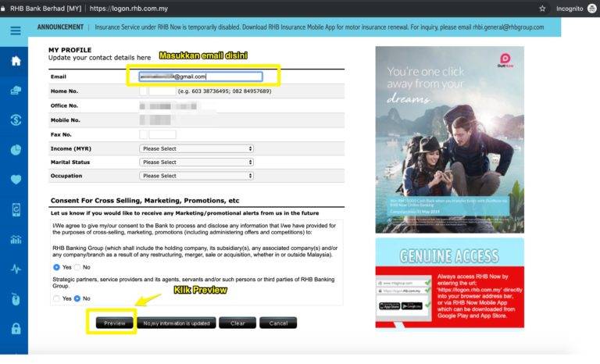Open the cards and cash sidebar icon
The height and width of the screenshot is (364, 600).
(16, 91)
